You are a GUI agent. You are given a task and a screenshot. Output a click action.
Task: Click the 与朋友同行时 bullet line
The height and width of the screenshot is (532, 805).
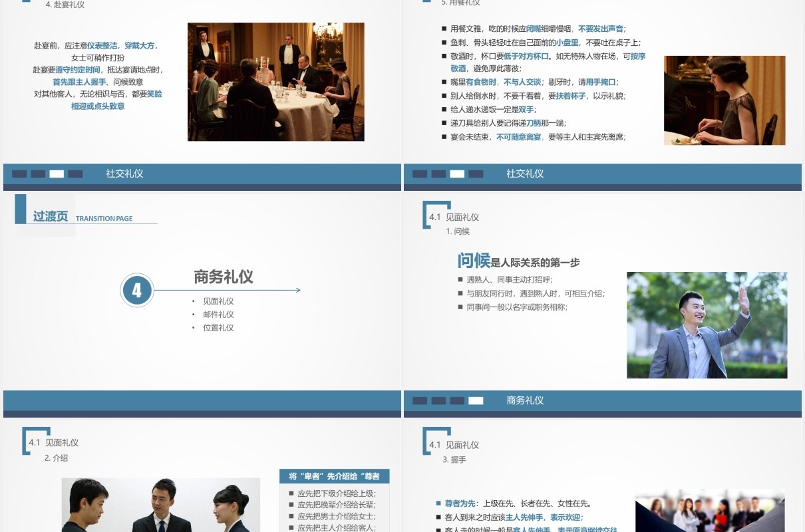coord(531,293)
